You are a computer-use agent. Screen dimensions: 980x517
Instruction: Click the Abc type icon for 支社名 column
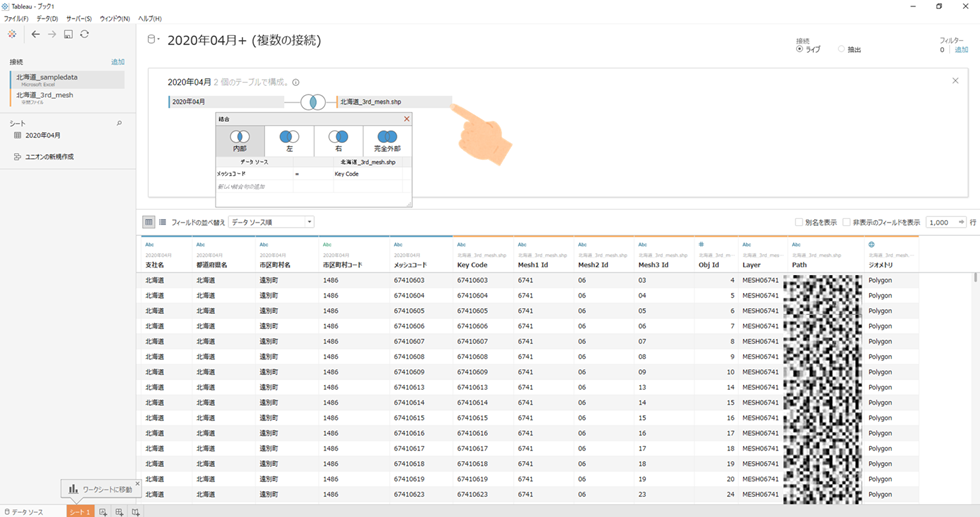pos(149,244)
